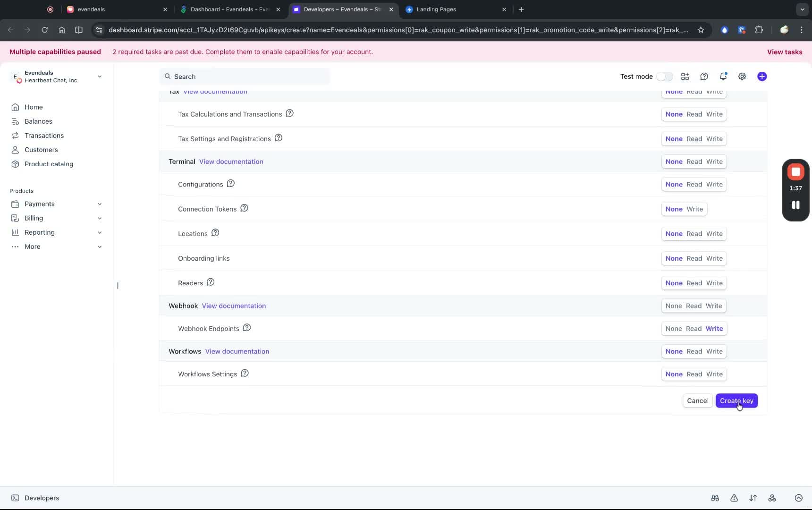The height and width of the screenshot is (510, 812).
Task: Select Read permission for Connection Tokens
Action: coord(695,209)
